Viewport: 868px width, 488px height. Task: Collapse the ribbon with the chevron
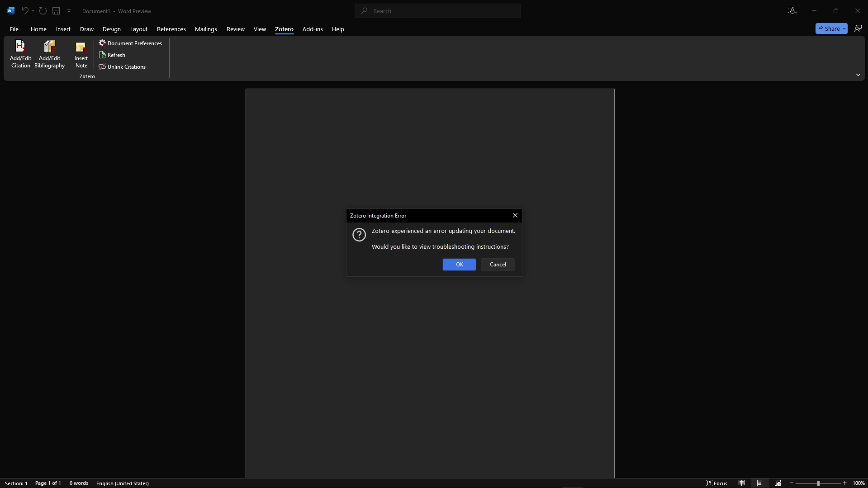click(858, 75)
